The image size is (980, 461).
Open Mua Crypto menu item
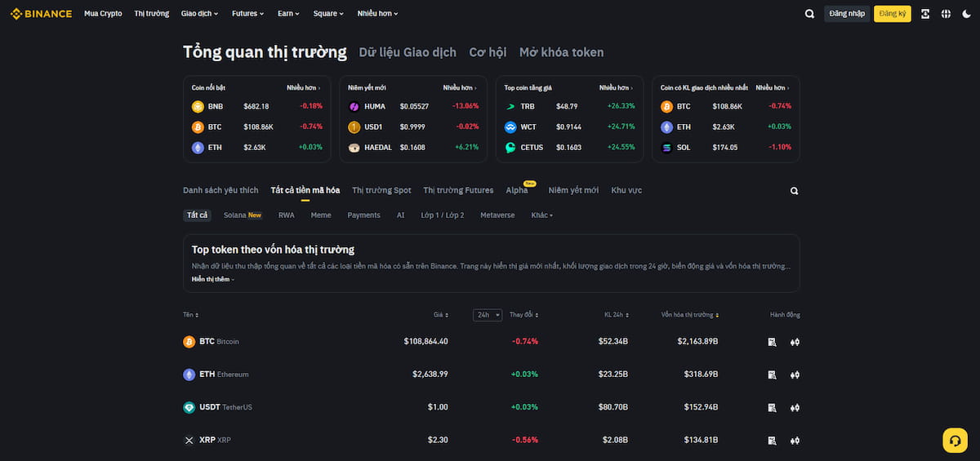[103, 14]
